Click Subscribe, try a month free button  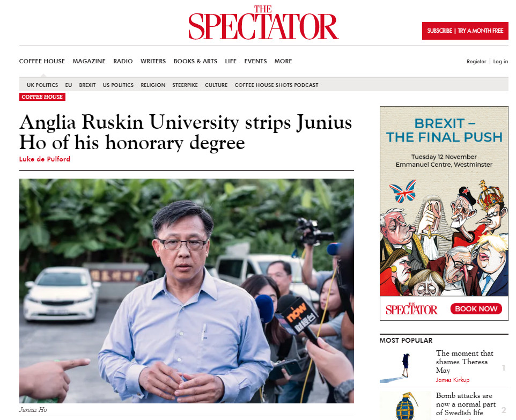[x=465, y=31]
